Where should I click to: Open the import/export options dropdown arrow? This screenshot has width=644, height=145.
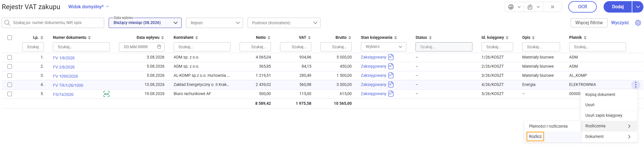(x=538, y=7)
